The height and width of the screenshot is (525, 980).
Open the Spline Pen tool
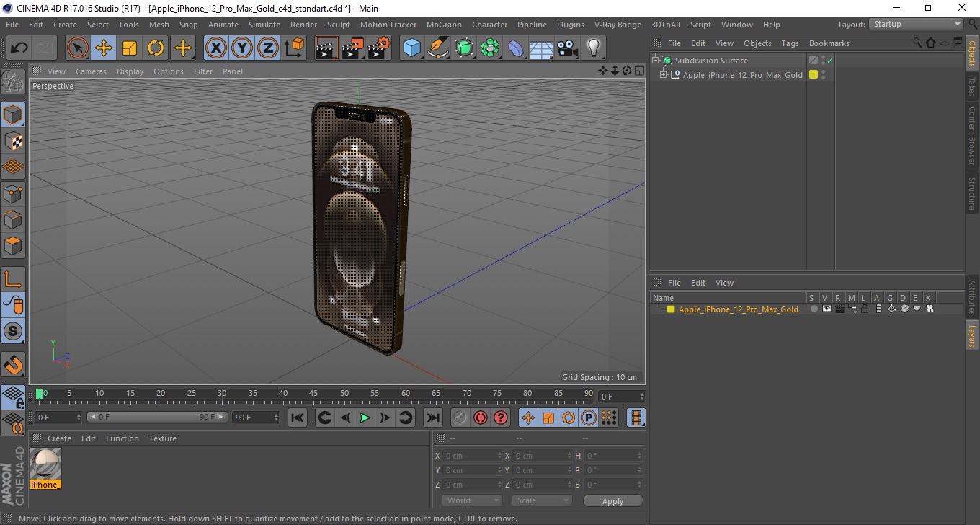pos(438,48)
